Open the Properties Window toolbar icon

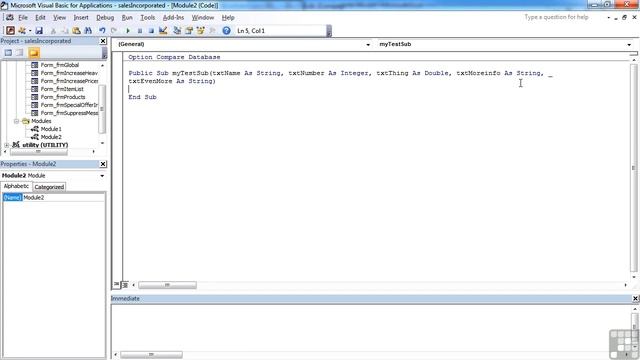click(x=189, y=31)
